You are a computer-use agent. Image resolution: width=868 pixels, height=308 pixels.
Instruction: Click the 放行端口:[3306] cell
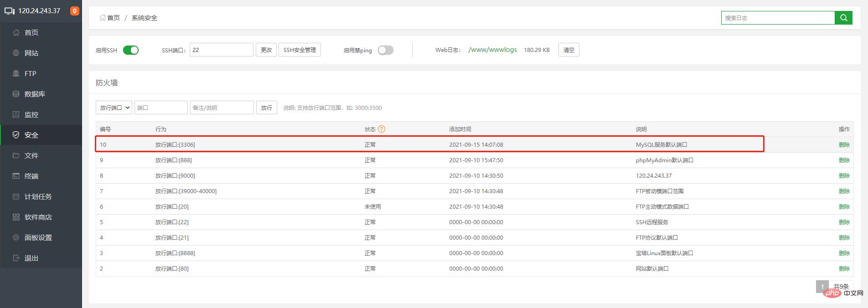(175, 144)
